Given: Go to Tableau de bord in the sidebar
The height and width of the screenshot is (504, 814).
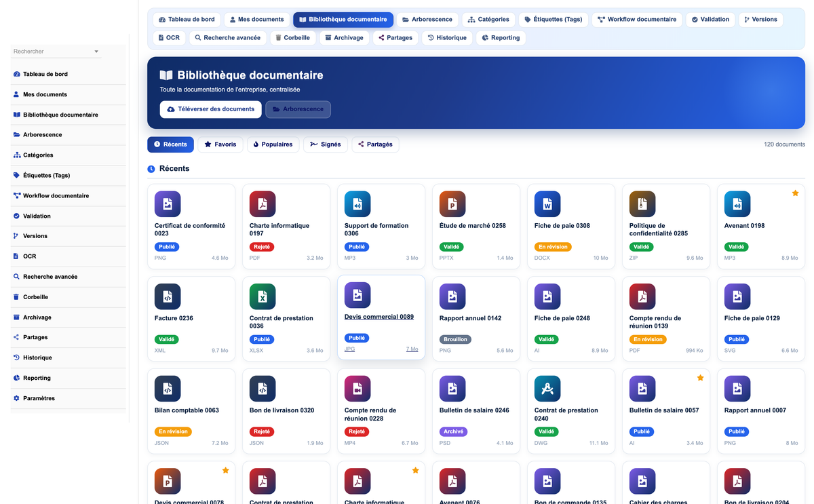Looking at the screenshot, I should [x=69, y=75].
